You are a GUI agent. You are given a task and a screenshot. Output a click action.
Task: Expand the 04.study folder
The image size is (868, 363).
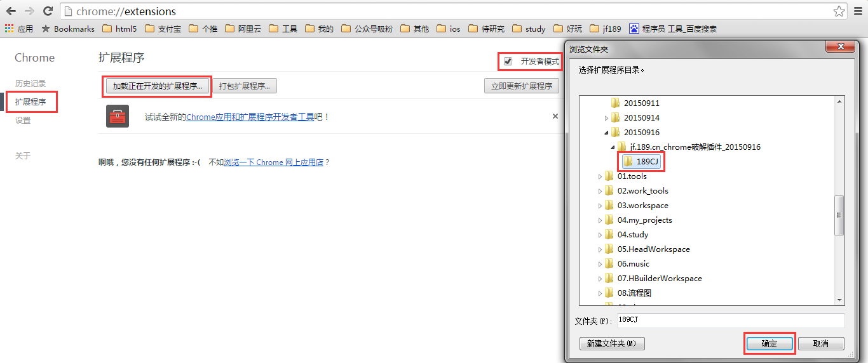tap(600, 235)
